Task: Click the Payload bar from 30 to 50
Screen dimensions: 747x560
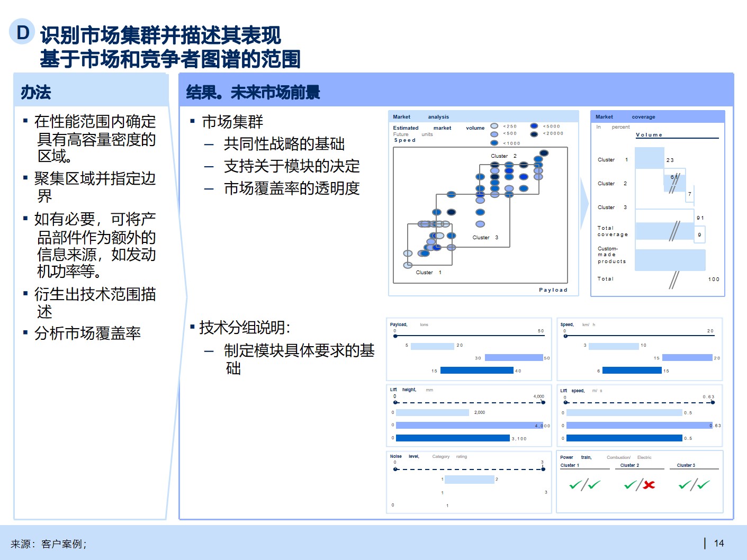Action: tap(514, 358)
